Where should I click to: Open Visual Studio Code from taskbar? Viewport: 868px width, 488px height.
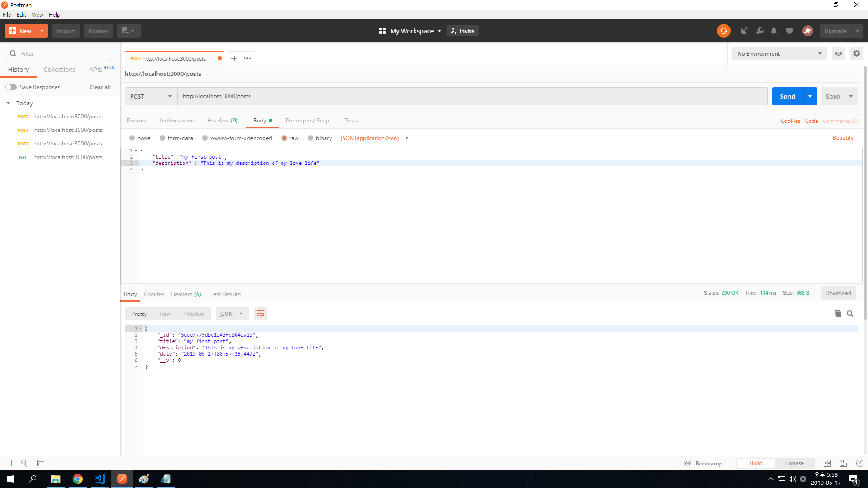(100, 479)
